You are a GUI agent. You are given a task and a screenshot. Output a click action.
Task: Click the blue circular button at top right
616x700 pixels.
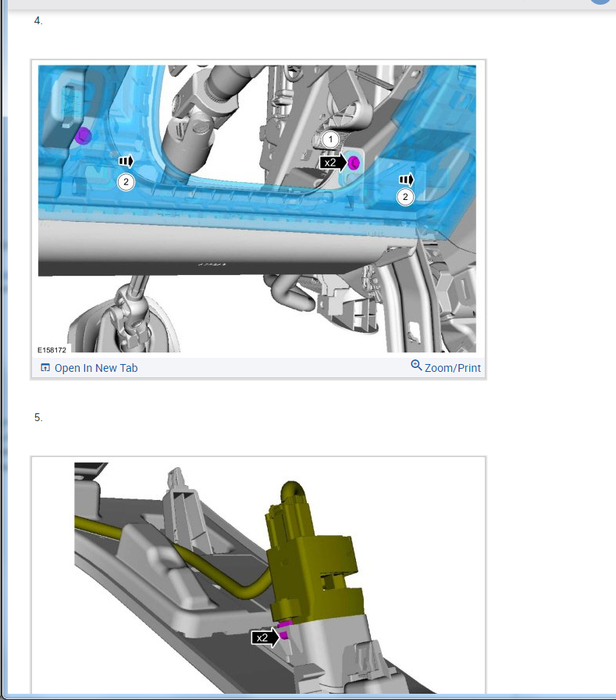[602, 2]
